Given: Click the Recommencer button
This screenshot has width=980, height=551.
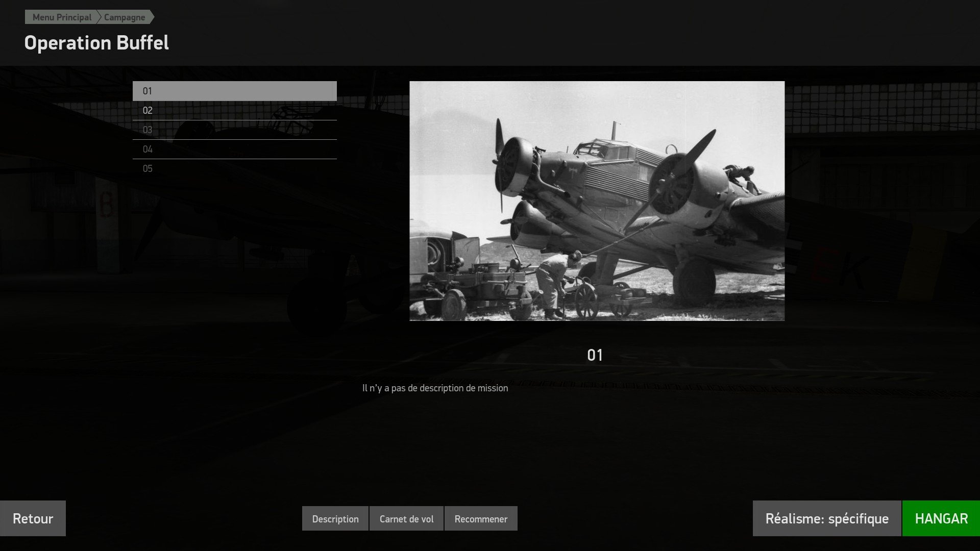Looking at the screenshot, I should pos(481,519).
